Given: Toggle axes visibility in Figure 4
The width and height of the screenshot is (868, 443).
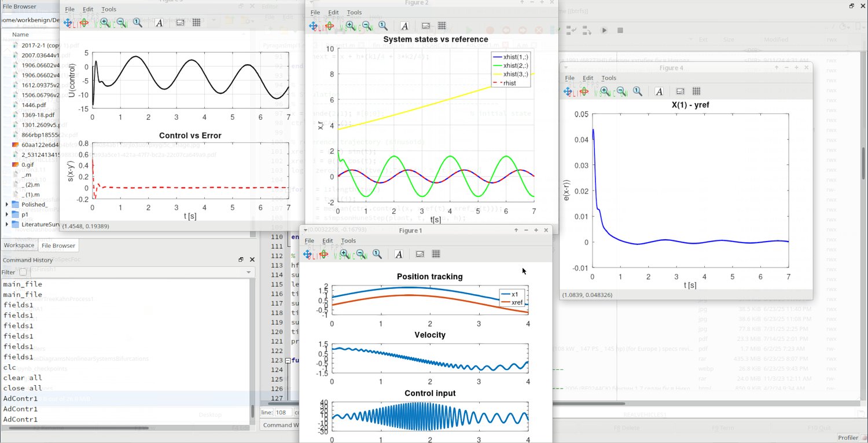Looking at the screenshot, I should [x=681, y=91].
